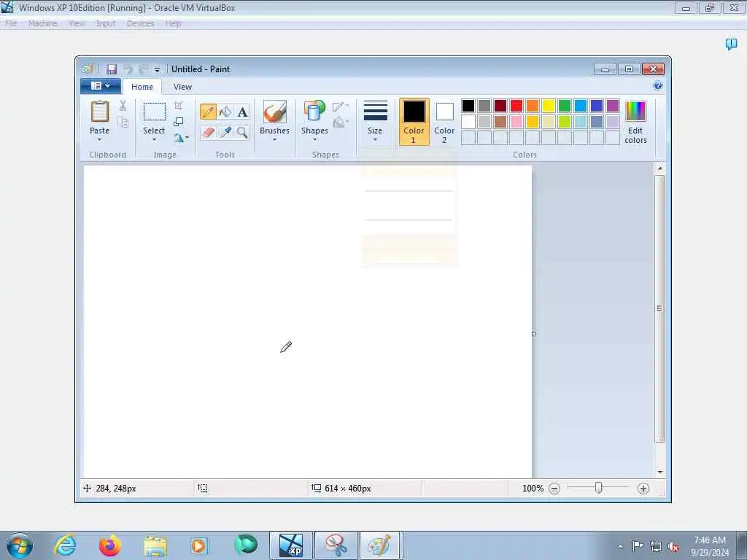The image size is (747, 560).
Task: Switch to the Home ribbon tab
Action: click(142, 87)
